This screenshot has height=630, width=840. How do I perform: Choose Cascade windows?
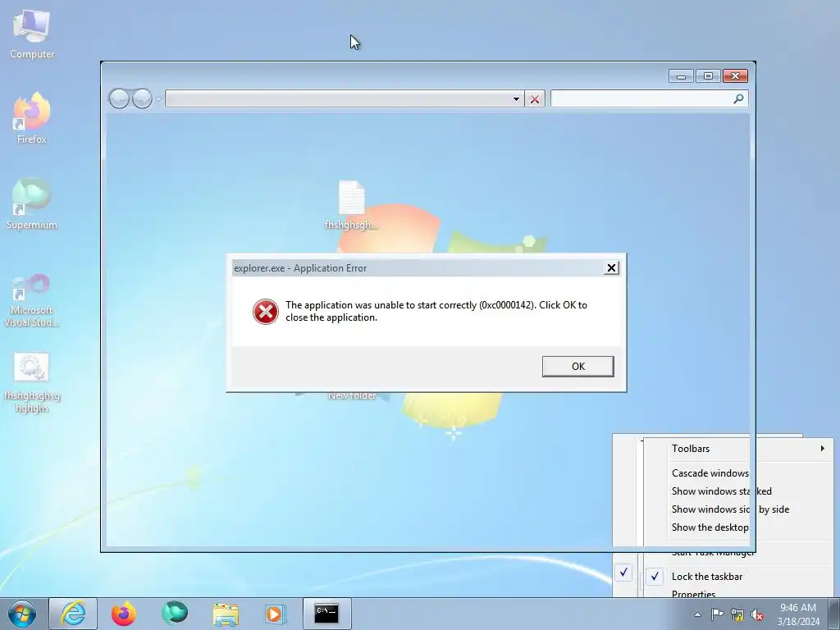click(x=739, y=473)
